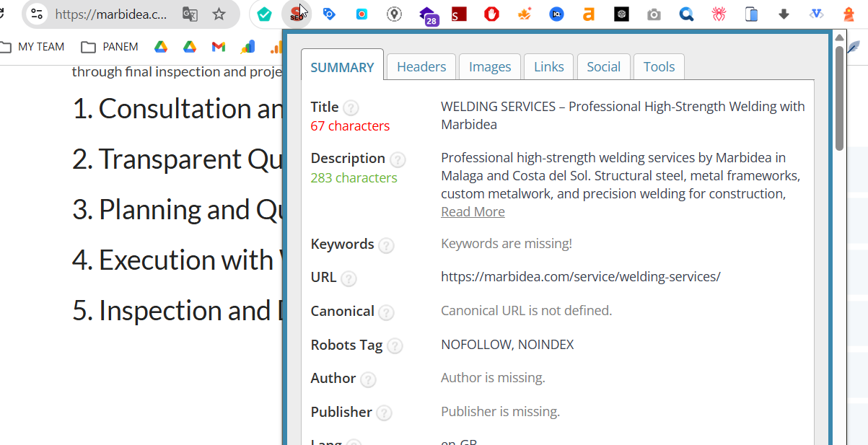Click the SEO META extension icon

[x=297, y=14]
